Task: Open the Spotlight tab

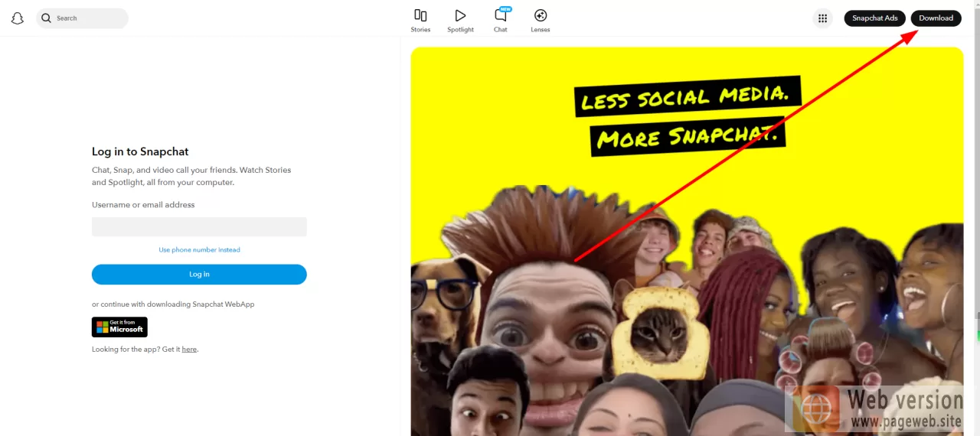Action: (x=460, y=21)
